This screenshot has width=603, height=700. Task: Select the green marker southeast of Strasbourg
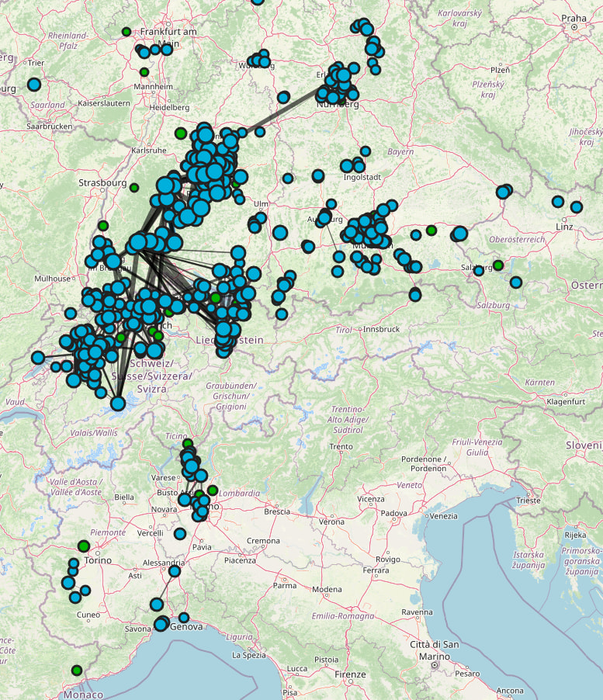pos(134,188)
